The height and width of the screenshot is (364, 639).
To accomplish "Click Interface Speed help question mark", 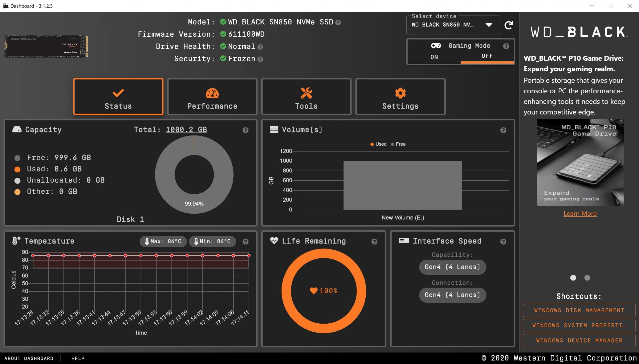I will pos(503,242).
